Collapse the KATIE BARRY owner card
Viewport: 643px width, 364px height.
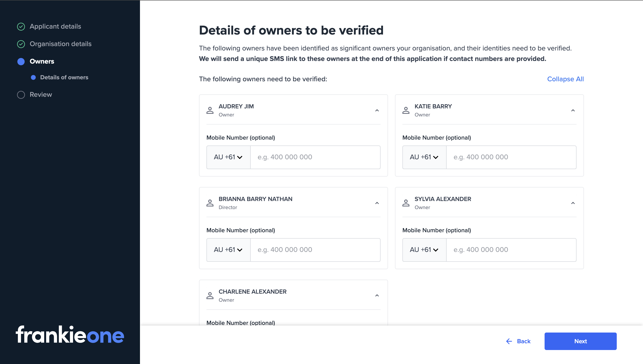pyautogui.click(x=573, y=110)
